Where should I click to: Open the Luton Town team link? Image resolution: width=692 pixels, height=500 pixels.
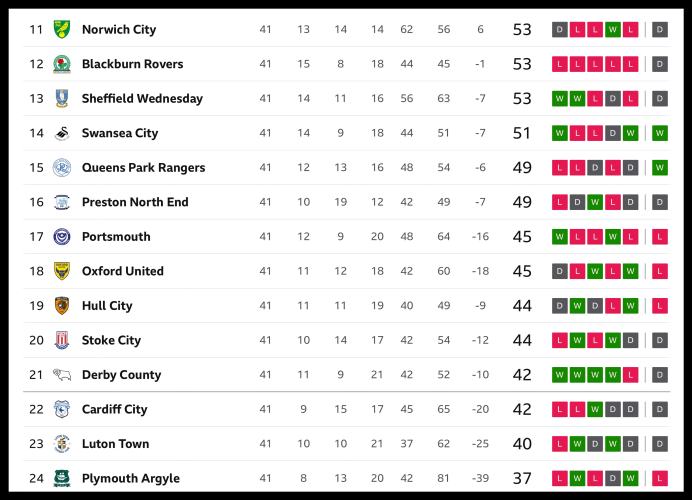click(x=115, y=444)
